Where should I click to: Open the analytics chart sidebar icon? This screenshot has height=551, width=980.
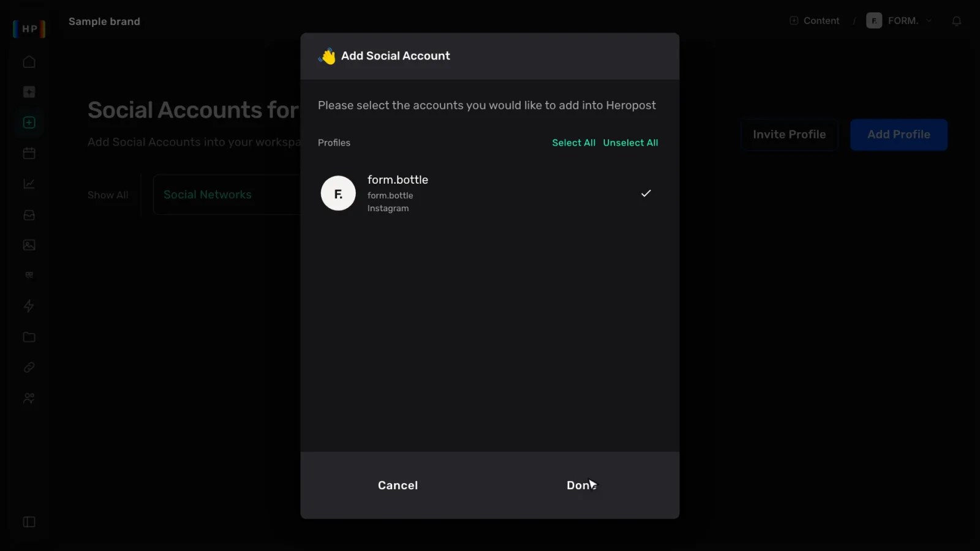point(29,184)
